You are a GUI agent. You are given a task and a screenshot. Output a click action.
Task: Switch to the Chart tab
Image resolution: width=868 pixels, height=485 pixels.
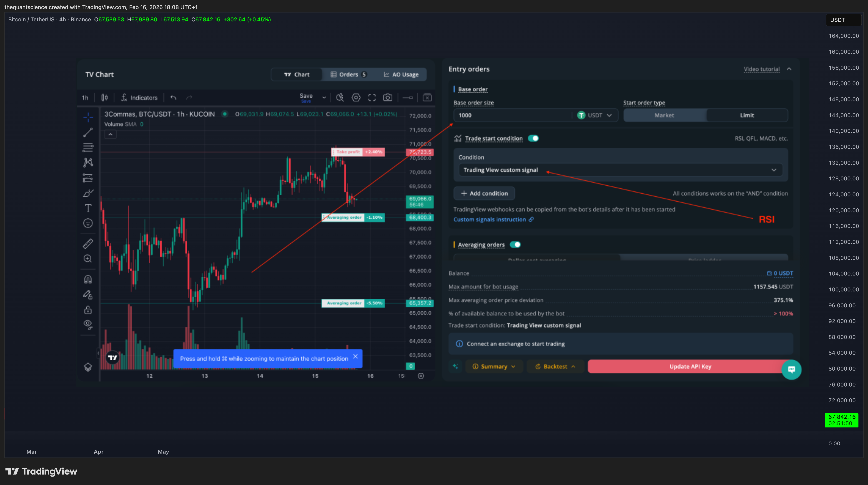point(297,75)
